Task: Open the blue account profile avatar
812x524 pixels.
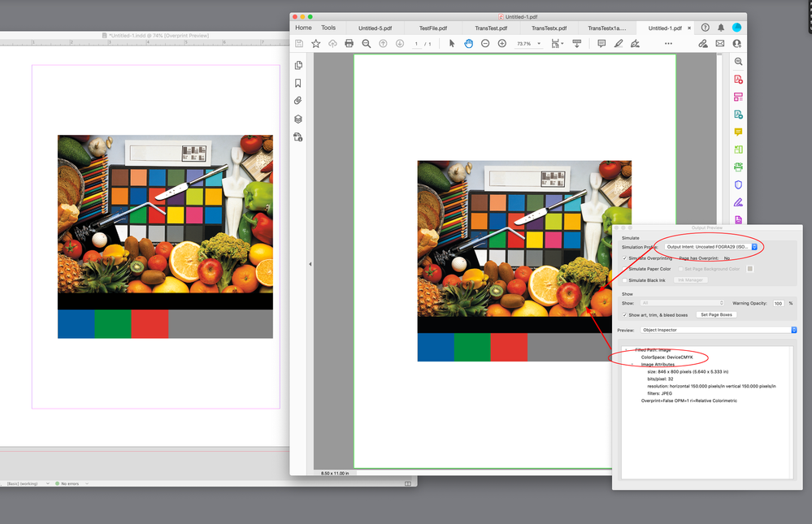Action: coord(737,28)
